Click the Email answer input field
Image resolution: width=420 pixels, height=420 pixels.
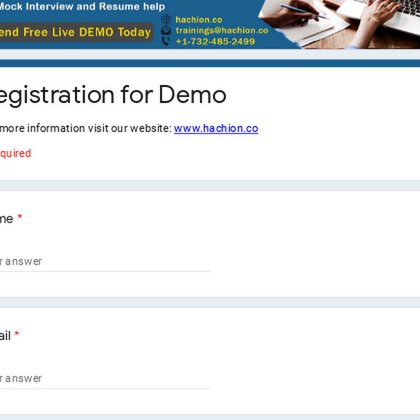coord(105,378)
